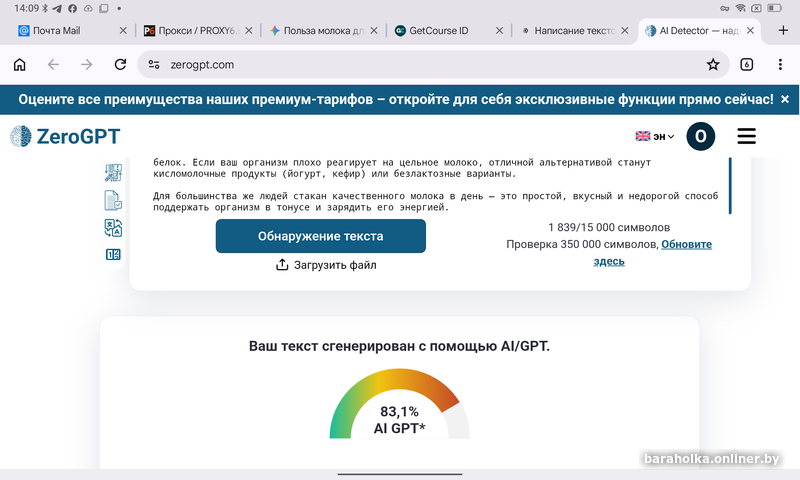Focus the zerogpt.com address bar
The image size is (800, 480).
pos(434,65)
